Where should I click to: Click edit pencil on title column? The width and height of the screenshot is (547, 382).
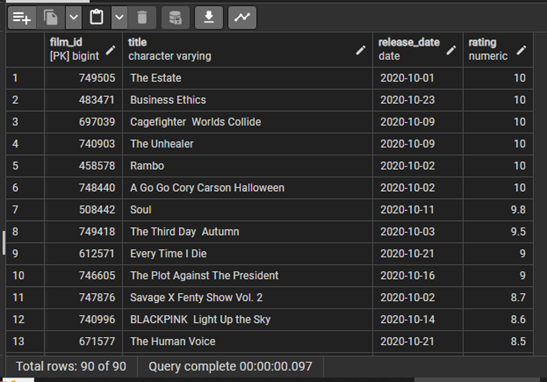(361, 50)
